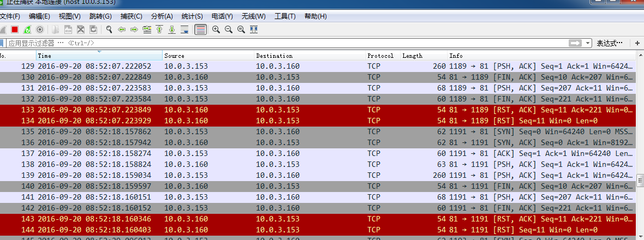Open capture options gear icon
Screen dimensions: 644x240
pyautogui.click(x=39, y=29)
